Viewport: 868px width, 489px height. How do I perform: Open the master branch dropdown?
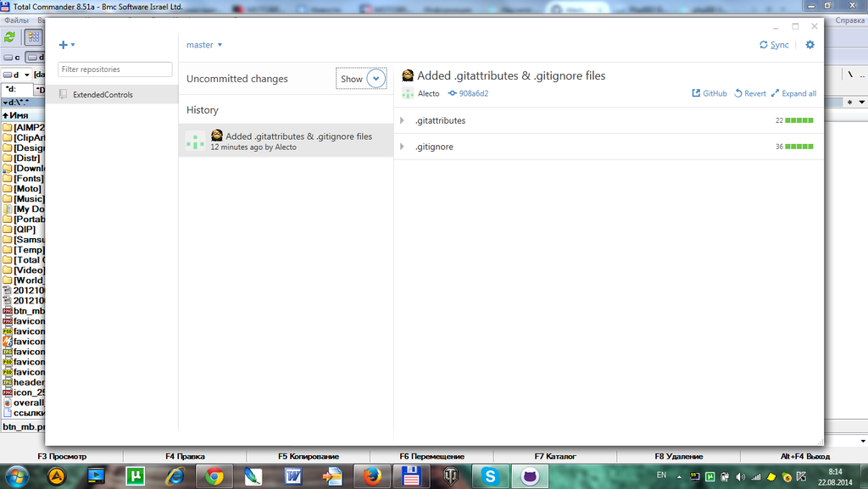pyautogui.click(x=204, y=45)
